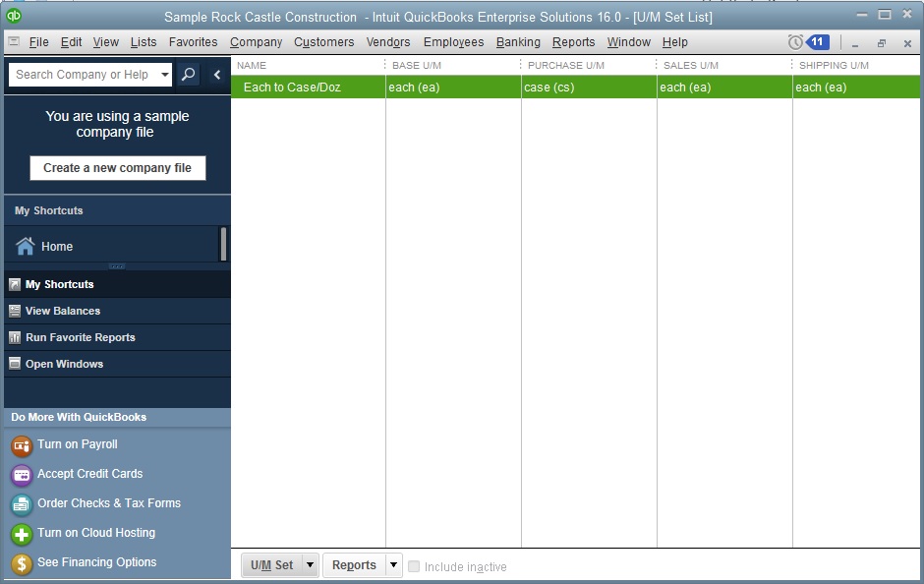Open See Financing Options link
Image resolution: width=924 pixels, height=584 pixels.
tap(97, 562)
